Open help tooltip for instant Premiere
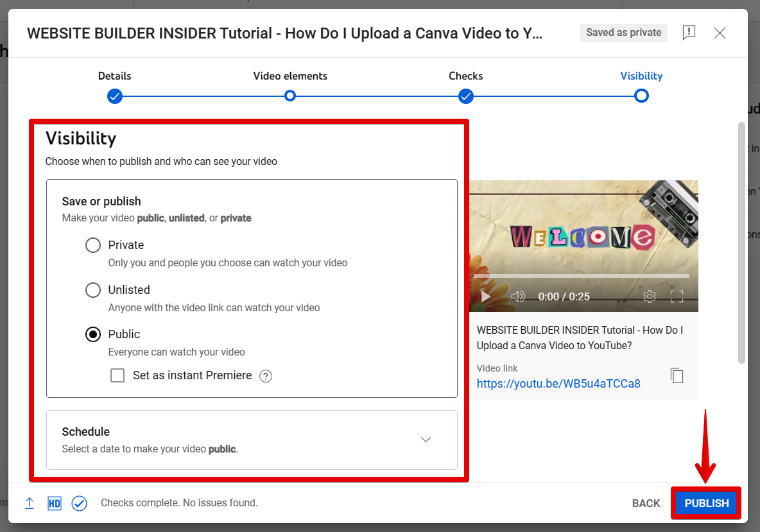760x532 pixels. (266, 376)
